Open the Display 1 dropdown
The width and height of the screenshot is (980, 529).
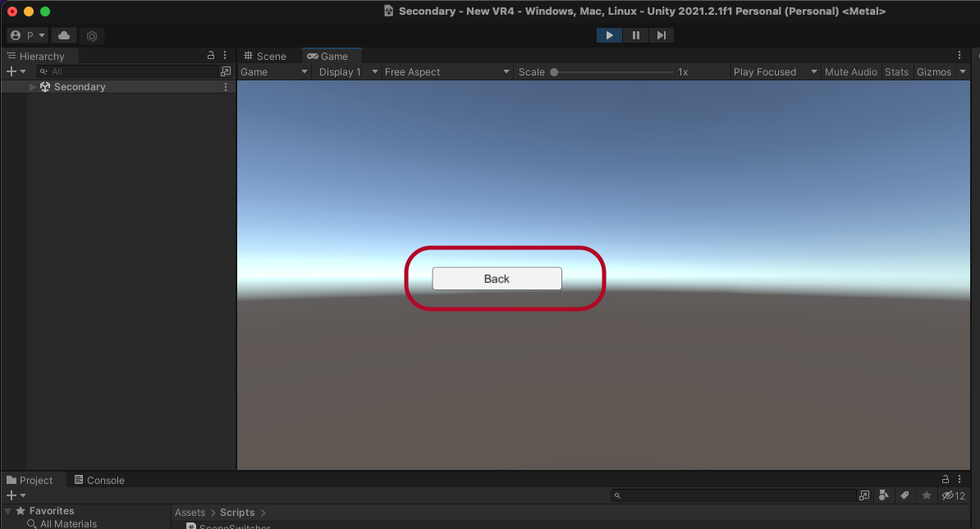[348, 72]
